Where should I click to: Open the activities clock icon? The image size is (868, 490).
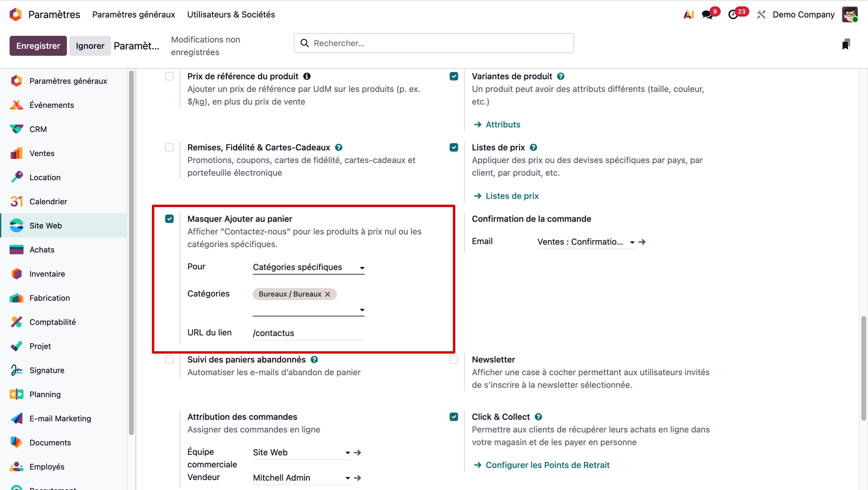point(733,14)
